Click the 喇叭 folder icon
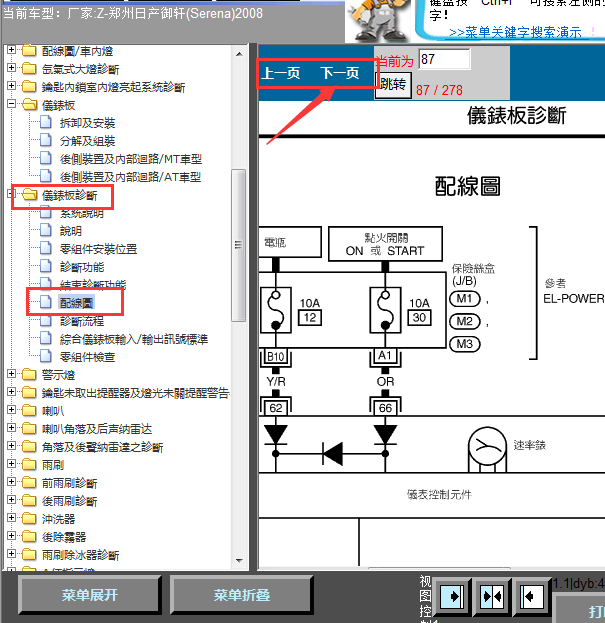 click(x=29, y=410)
